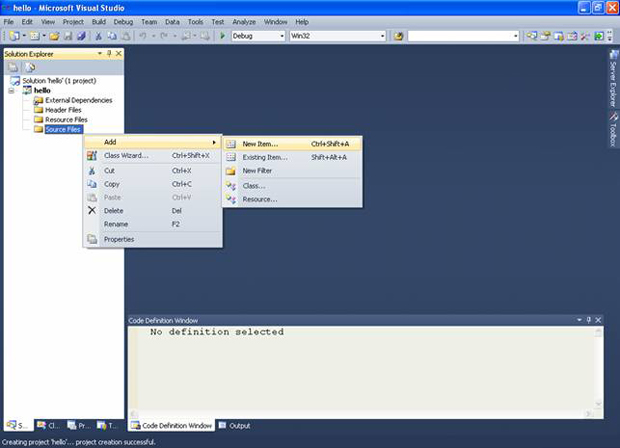Close the Solution Explorer panel
This screenshot has height=448, width=620.
point(119,53)
